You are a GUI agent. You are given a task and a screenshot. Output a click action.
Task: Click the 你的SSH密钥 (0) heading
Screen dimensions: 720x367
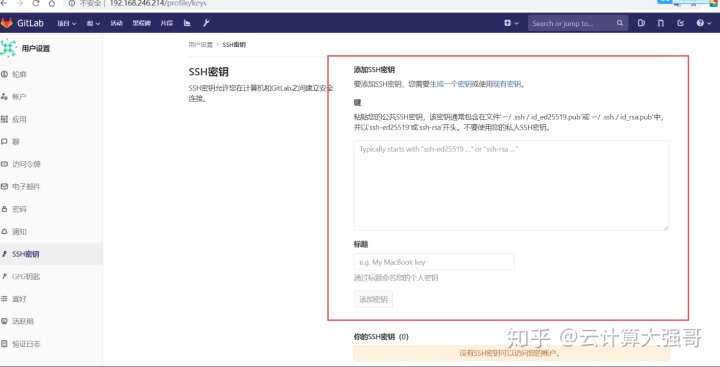point(381,337)
